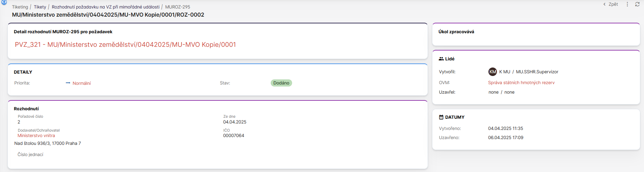Click the MU.SSHR.Supervizor creator name
The image size is (644, 172).
coord(537,72)
